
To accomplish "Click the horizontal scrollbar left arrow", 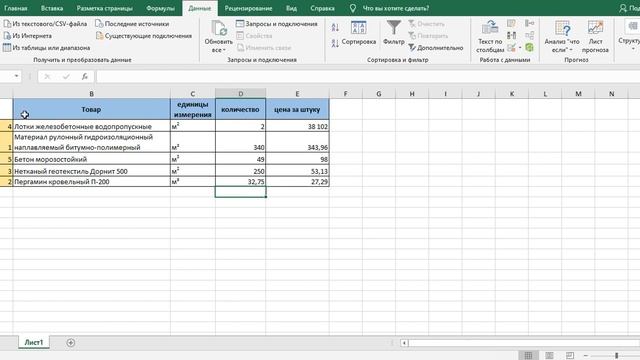I will pos(404,343).
